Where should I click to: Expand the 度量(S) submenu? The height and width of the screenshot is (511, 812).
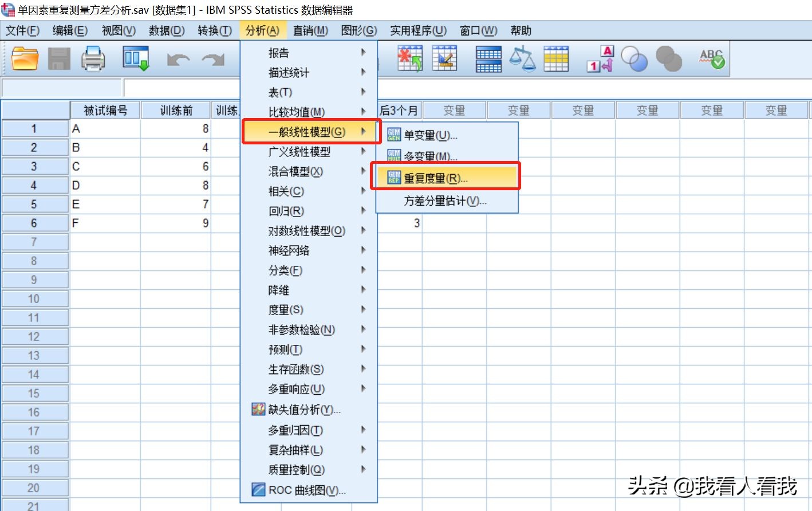click(x=309, y=310)
